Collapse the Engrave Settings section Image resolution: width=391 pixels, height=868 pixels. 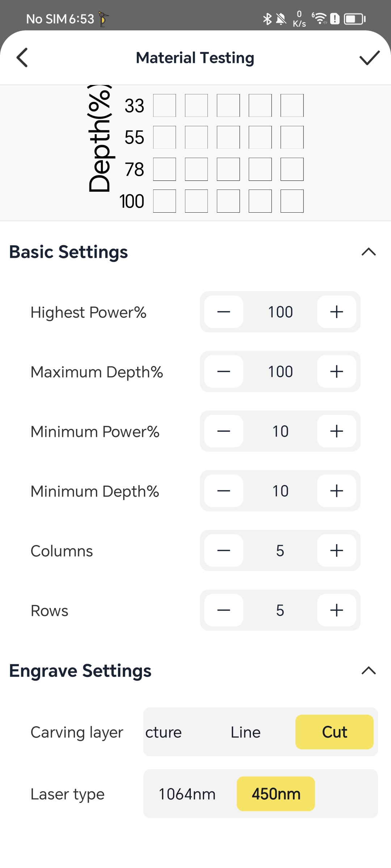click(x=369, y=671)
